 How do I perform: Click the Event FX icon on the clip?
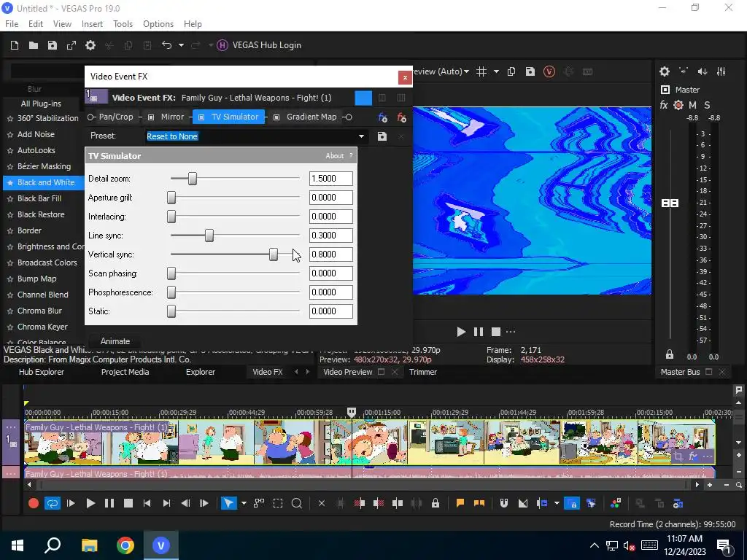(x=693, y=457)
